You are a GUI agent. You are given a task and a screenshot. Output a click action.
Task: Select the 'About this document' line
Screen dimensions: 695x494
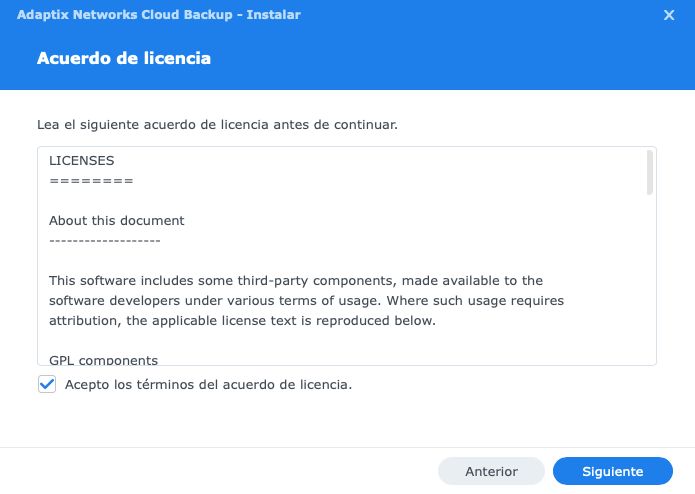(x=117, y=220)
